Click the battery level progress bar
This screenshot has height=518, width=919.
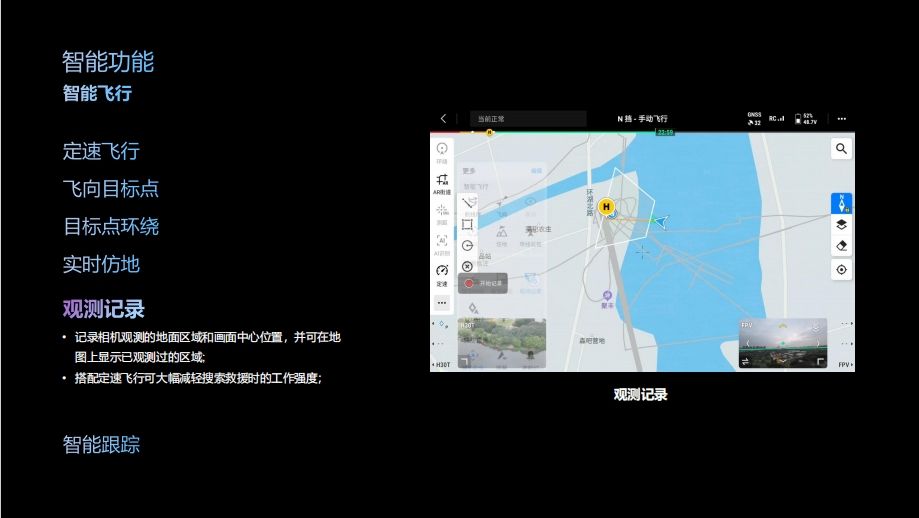[642, 132]
